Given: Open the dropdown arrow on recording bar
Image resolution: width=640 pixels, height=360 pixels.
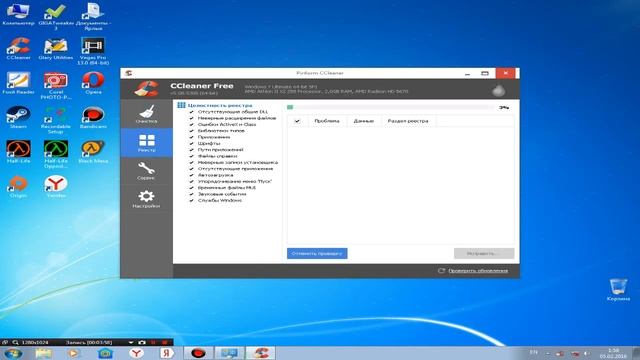Looking at the screenshot, I should (x=131, y=342).
